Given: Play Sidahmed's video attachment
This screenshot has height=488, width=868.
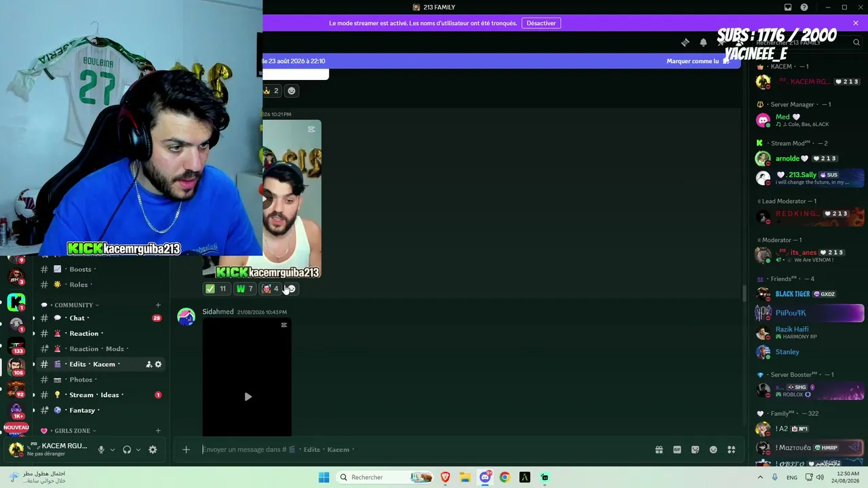Looking at the screenshot, I should (x=248, y=396).
